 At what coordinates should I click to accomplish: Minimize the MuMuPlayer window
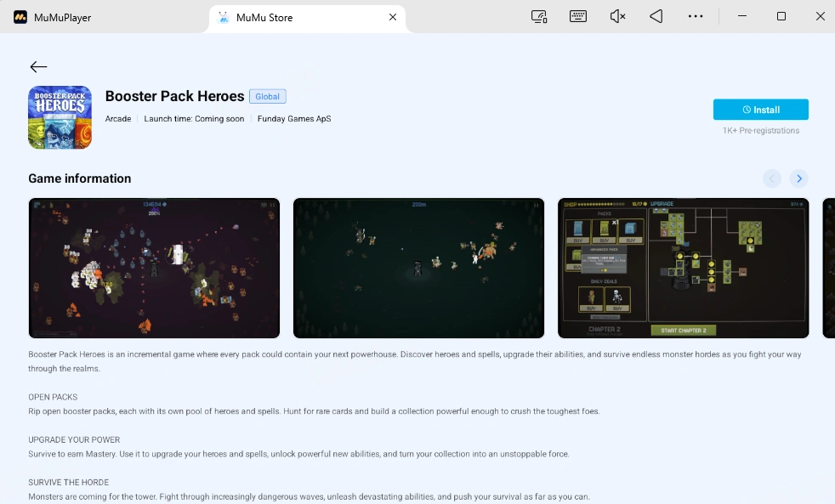tap(741, 16)
